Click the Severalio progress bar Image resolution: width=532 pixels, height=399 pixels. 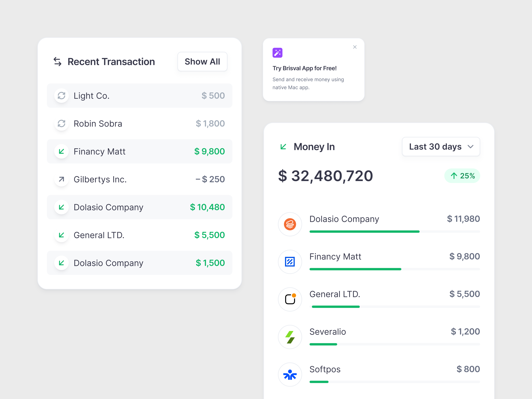point(395,344)
